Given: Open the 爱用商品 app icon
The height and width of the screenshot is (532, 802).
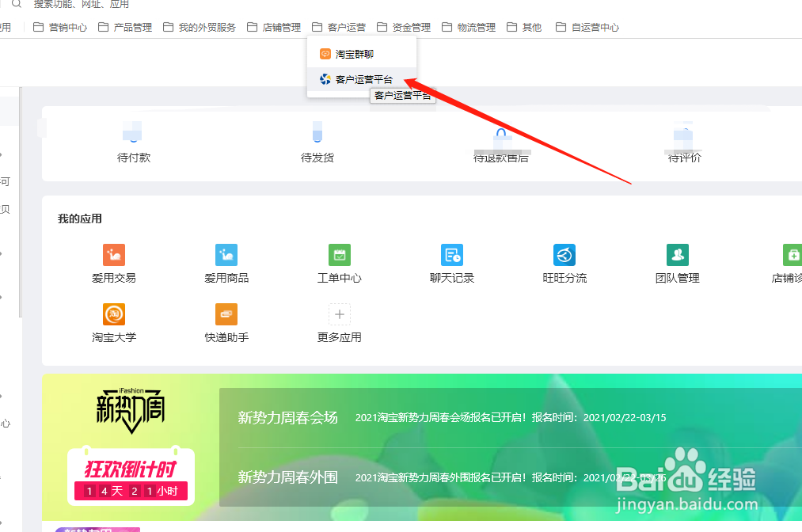Looking at the screenshot, I should coord(226,255).
